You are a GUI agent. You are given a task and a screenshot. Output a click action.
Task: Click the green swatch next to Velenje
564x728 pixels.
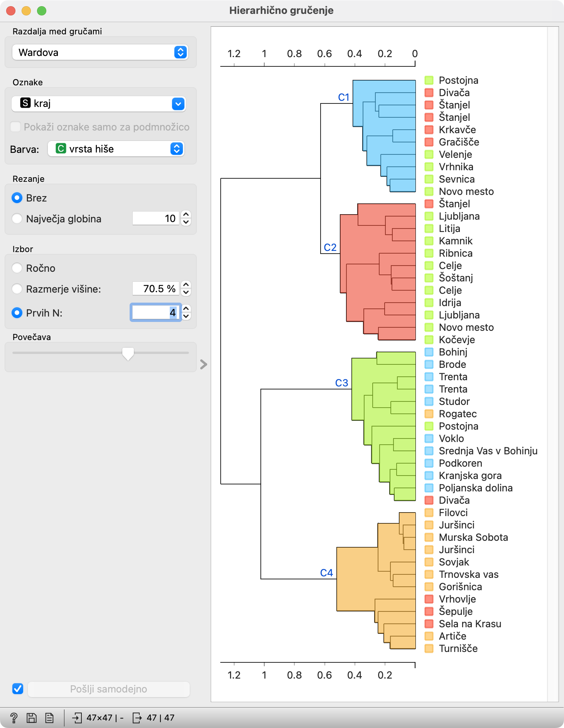coord(429,154)
